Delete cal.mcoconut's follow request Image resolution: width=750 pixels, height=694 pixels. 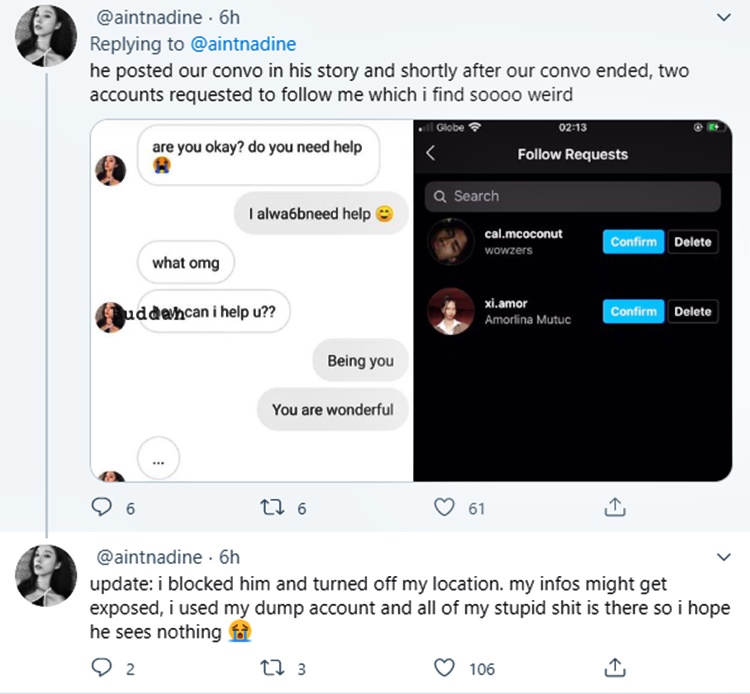(692, 242)
